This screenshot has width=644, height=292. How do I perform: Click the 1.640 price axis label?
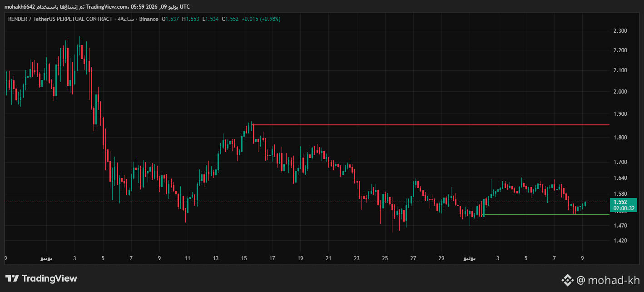click(x=620, y=178)
